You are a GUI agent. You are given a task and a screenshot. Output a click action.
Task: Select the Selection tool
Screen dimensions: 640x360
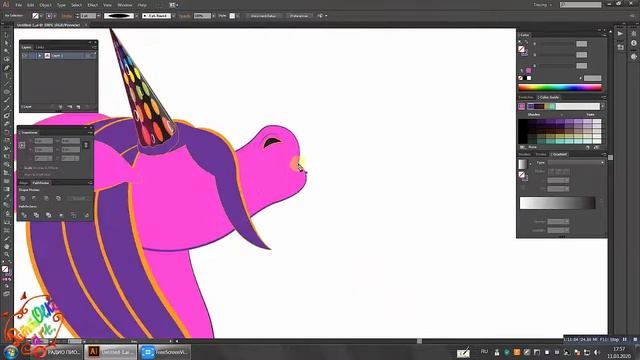pyautogui.click(x=6, y=35)
